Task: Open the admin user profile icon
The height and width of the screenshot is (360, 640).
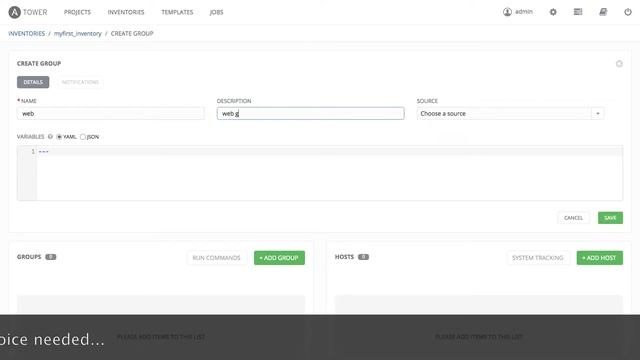Action: 507,12
